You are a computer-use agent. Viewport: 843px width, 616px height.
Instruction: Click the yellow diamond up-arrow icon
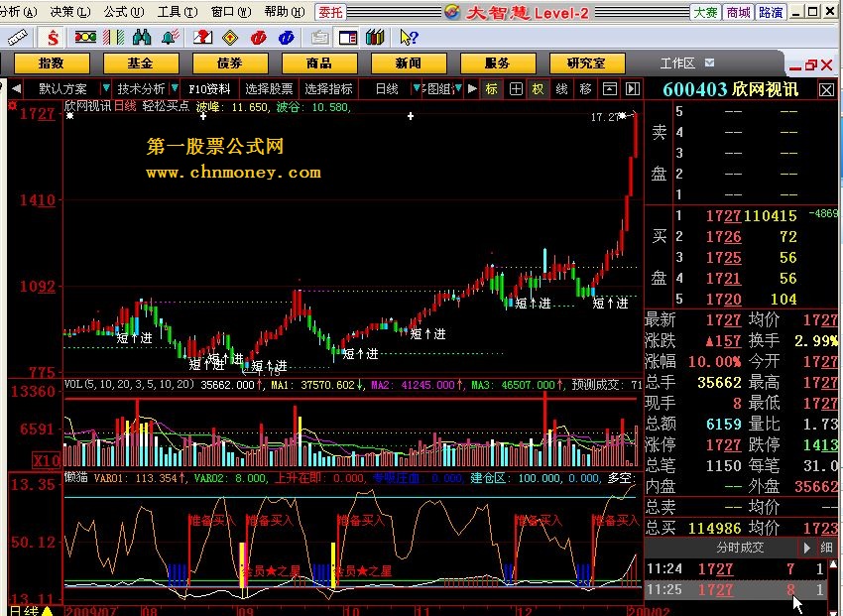coord(231,37)
